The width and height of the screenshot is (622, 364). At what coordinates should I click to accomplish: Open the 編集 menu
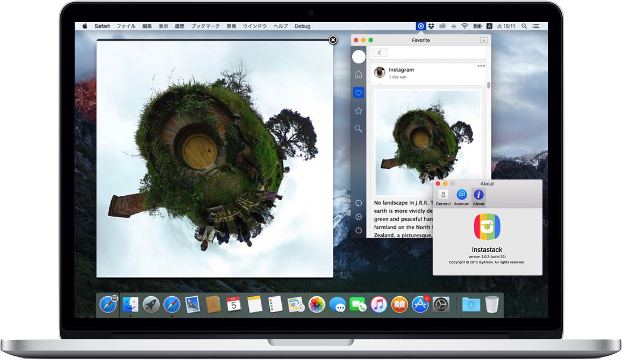[x=147, y=26]
